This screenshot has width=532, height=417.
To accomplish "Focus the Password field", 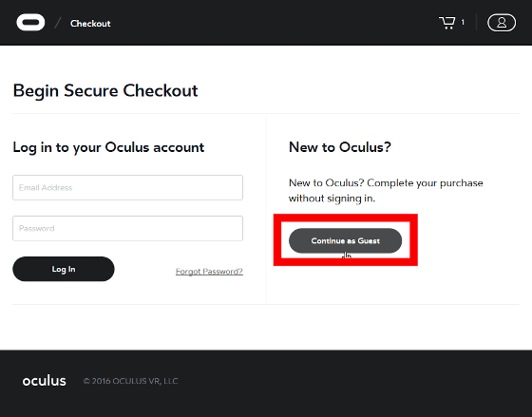I will tap(127, 228).
